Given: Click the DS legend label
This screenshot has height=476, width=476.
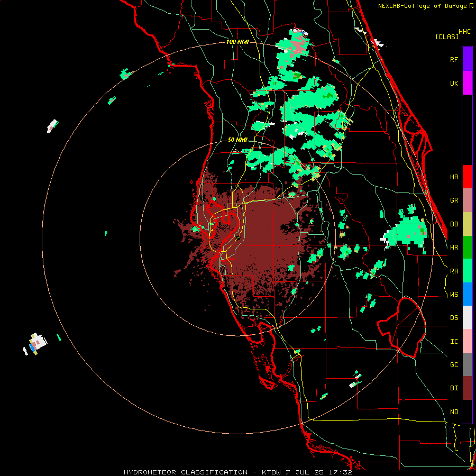Looking at the screenshot, I should [x=454, y=318].
